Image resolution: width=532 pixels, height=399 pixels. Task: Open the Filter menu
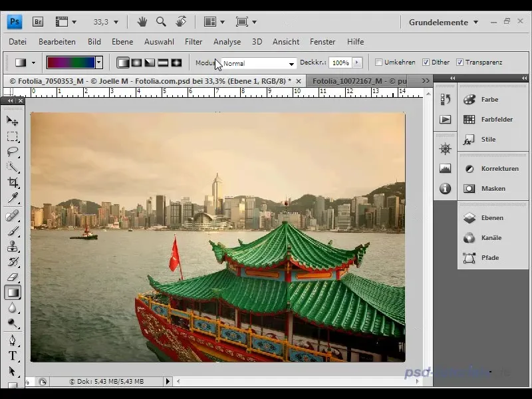click(x=194, y=42)
